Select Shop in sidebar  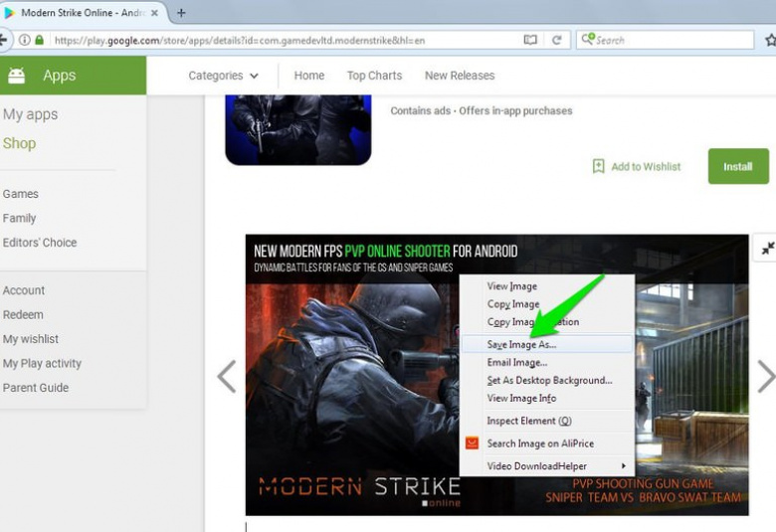[x=19, y=143]
